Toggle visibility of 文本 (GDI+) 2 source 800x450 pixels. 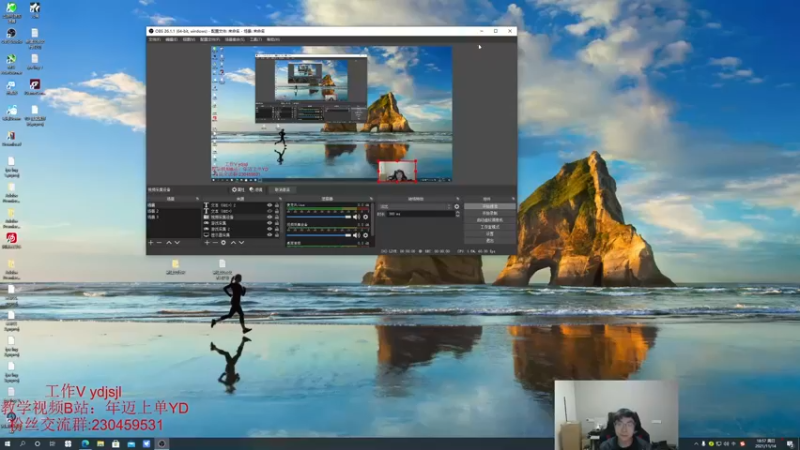click(x=269, y=205)
